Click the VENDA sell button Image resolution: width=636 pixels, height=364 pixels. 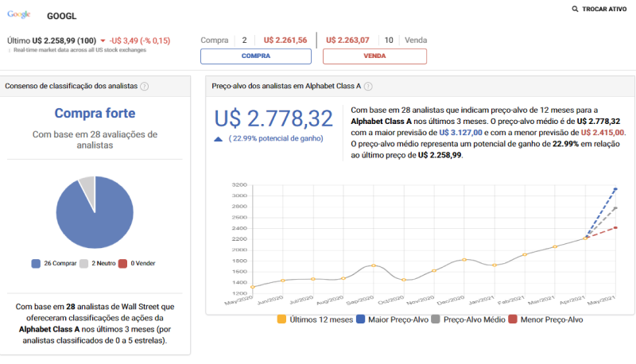click(374, 56)
